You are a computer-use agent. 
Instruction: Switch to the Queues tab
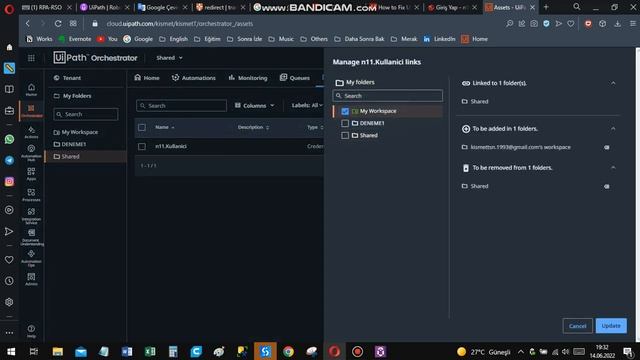tap(295, 78)
